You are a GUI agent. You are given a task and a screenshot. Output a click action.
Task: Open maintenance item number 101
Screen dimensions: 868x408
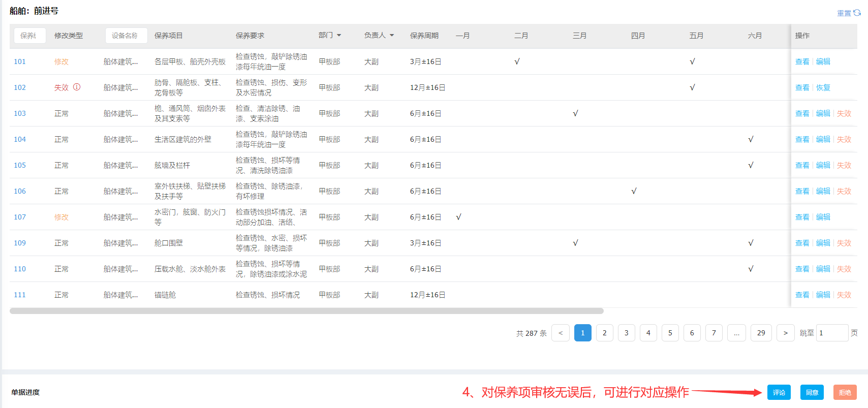(20, 61)
